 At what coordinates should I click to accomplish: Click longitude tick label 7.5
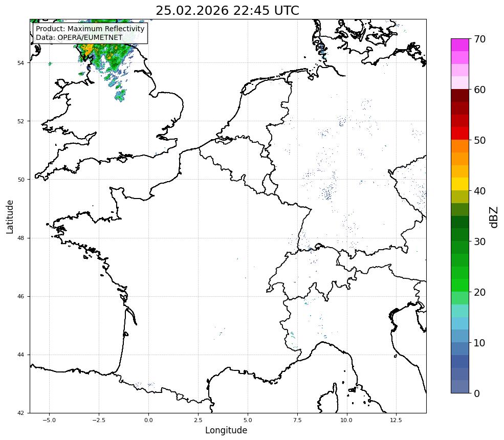click(x=297, y=420)
